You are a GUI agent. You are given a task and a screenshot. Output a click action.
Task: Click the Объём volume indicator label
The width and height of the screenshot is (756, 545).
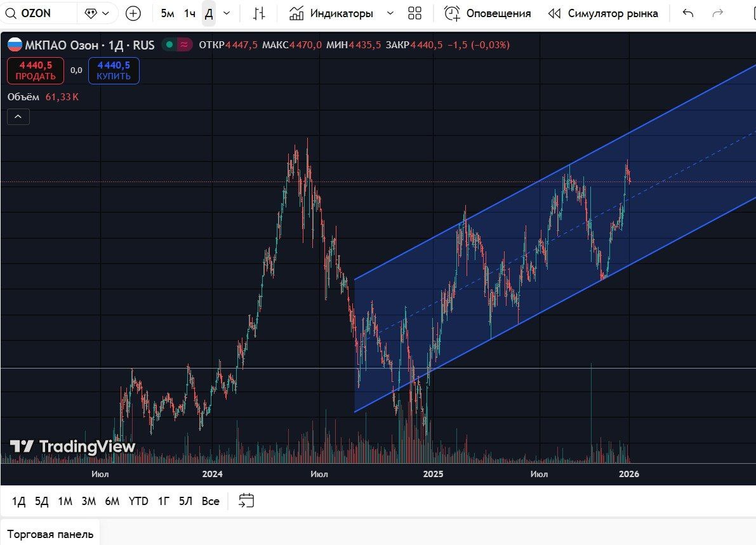click(23, 97)
